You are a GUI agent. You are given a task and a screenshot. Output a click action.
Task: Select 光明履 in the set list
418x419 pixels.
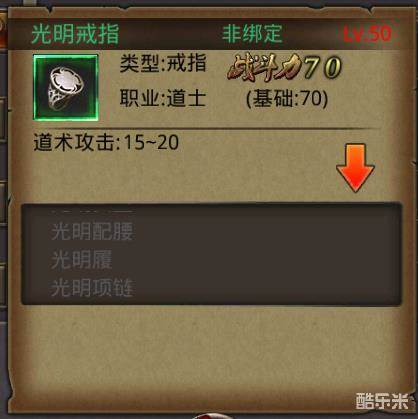pos(82,259)
